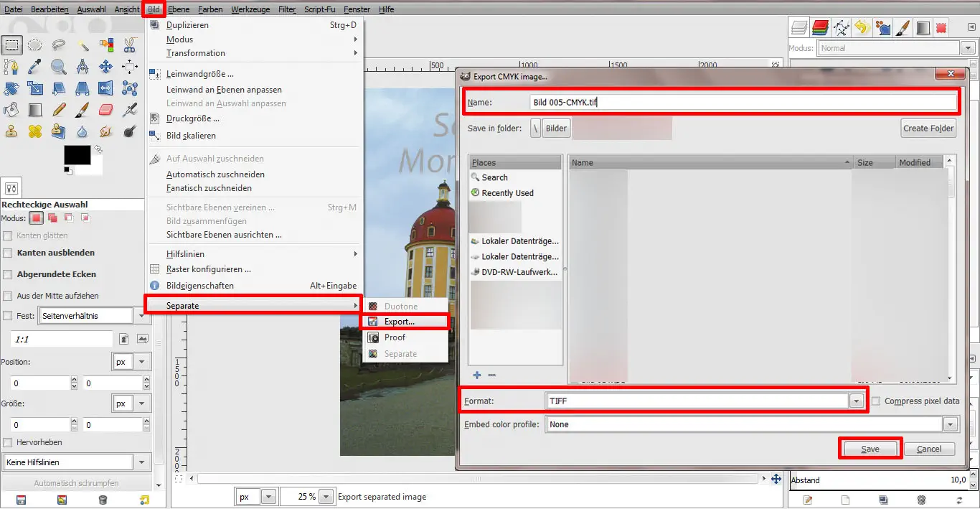
Task: Click the Save button
Action: (x=870, y=449)
